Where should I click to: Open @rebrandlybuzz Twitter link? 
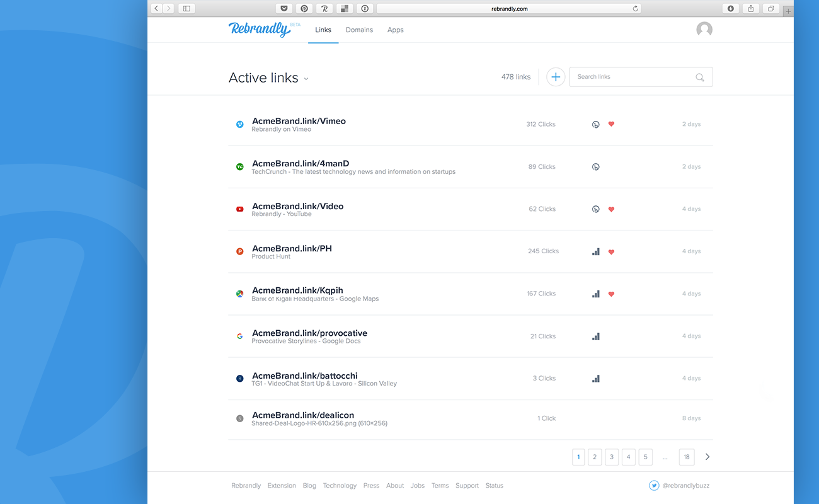coord(685,486)
